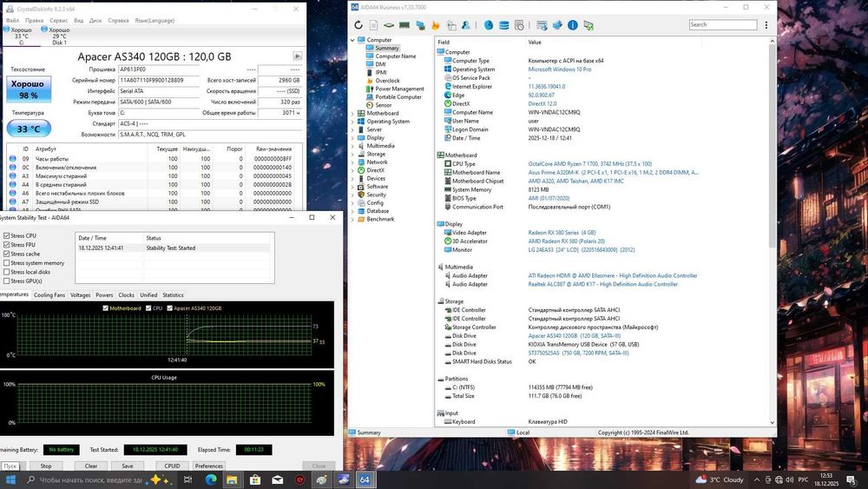Click the CPUID button

coord(172,466)
